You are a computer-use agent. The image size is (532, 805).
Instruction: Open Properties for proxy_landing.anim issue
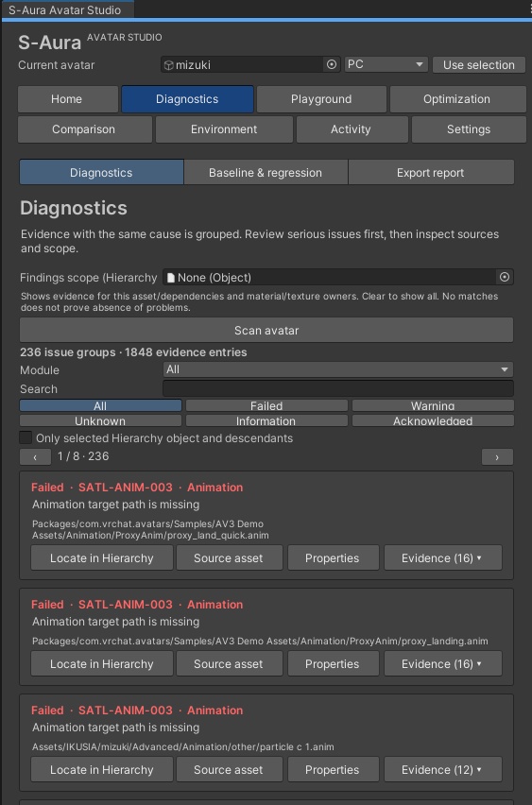(x=333, y=664)
